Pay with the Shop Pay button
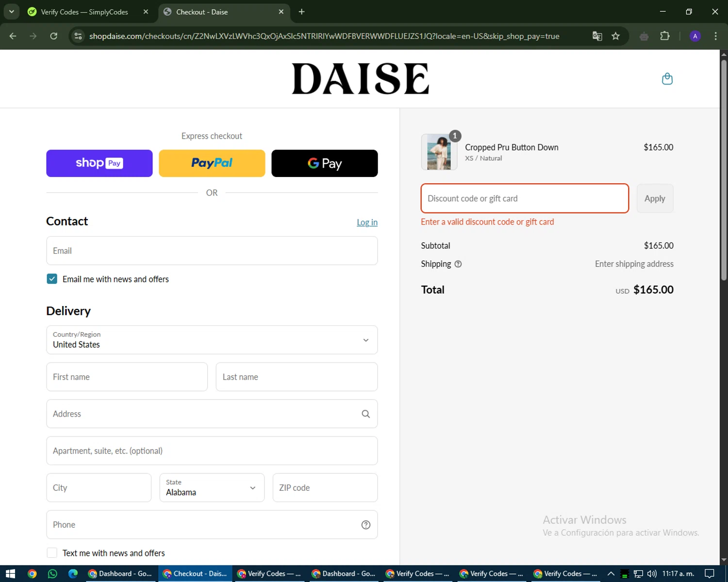The image size is (728, 582). [99, 163]
